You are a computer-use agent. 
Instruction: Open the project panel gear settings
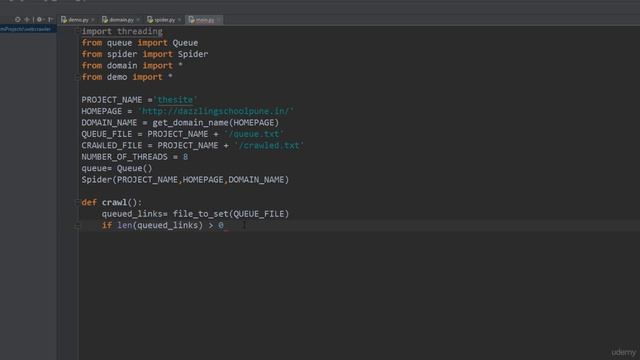pyautogui.click(x=39, y=19)
